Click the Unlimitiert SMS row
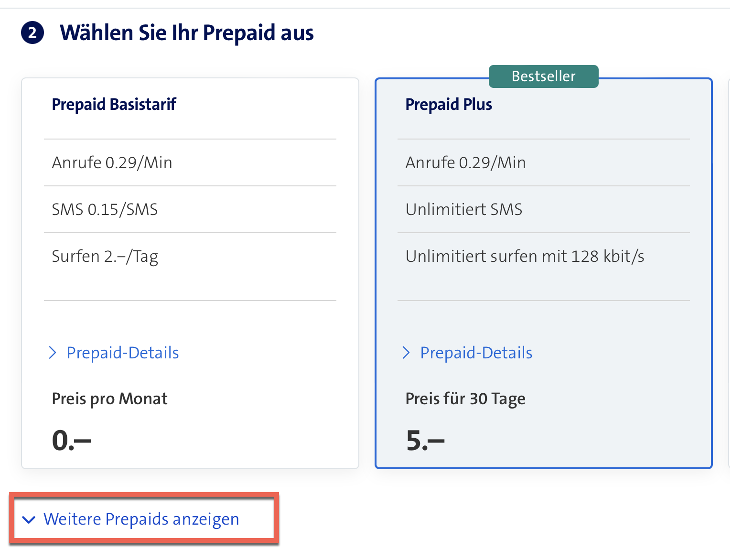The image size is (732, 560). click(463, 210)
